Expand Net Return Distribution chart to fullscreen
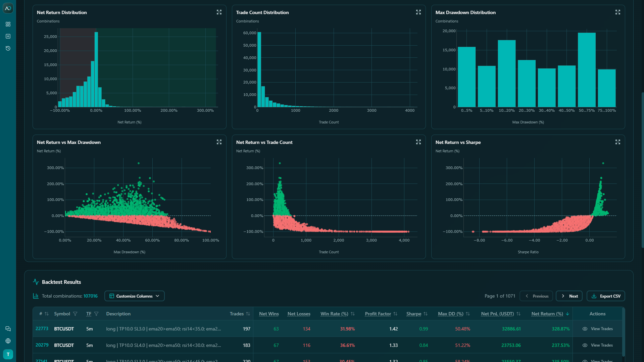 tap(219, 12)
